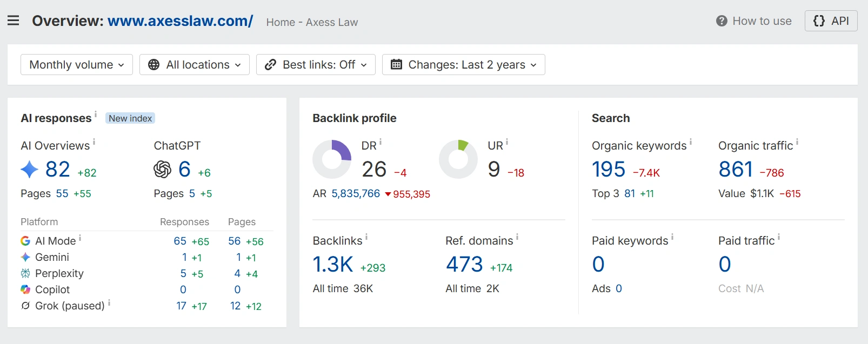Click the Perplexity icon
Viewport: 868px width, 344px height.
pos(25,273)
